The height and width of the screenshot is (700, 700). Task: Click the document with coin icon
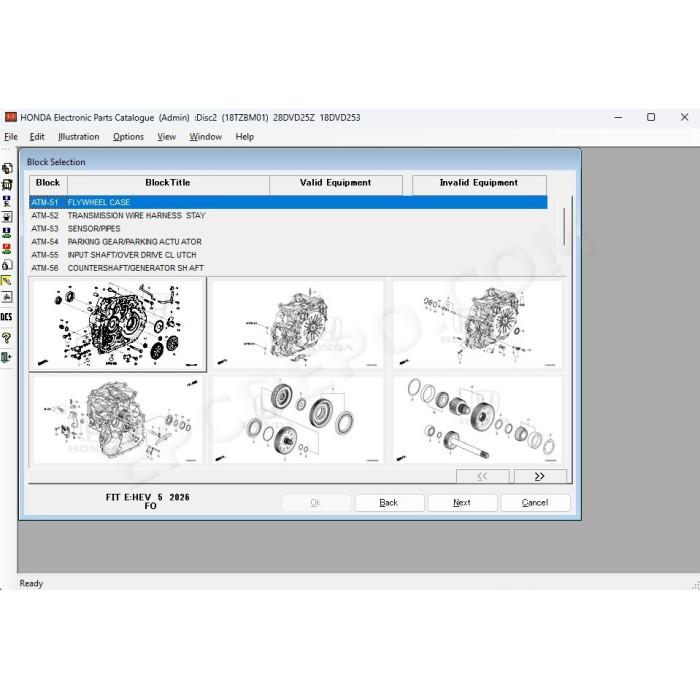click(x=7, y=265)
